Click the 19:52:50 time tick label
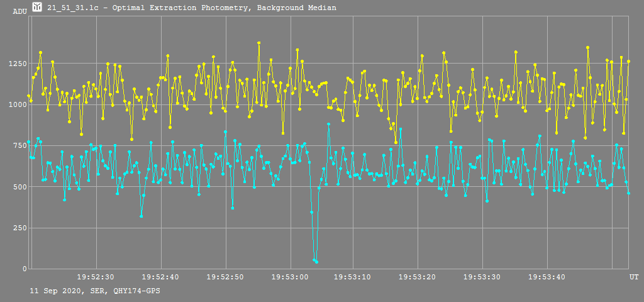Image resolution: width=644 pixels, height=302 pixels. pos(225,277)
